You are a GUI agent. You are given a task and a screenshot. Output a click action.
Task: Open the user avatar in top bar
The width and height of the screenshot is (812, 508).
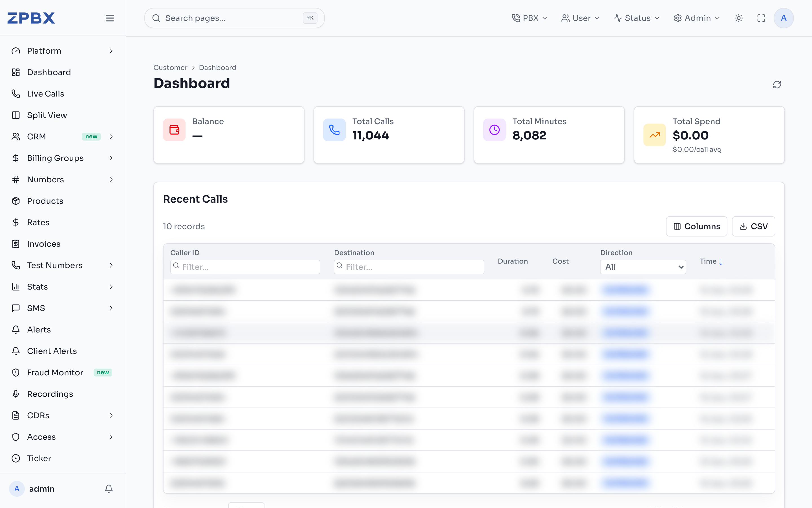coord(784,18)
